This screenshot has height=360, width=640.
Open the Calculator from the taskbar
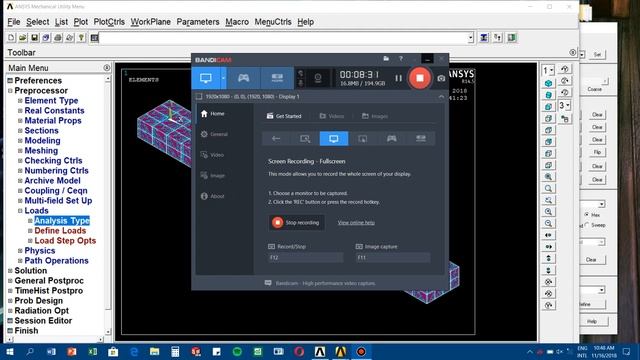[x=175, y=351]
